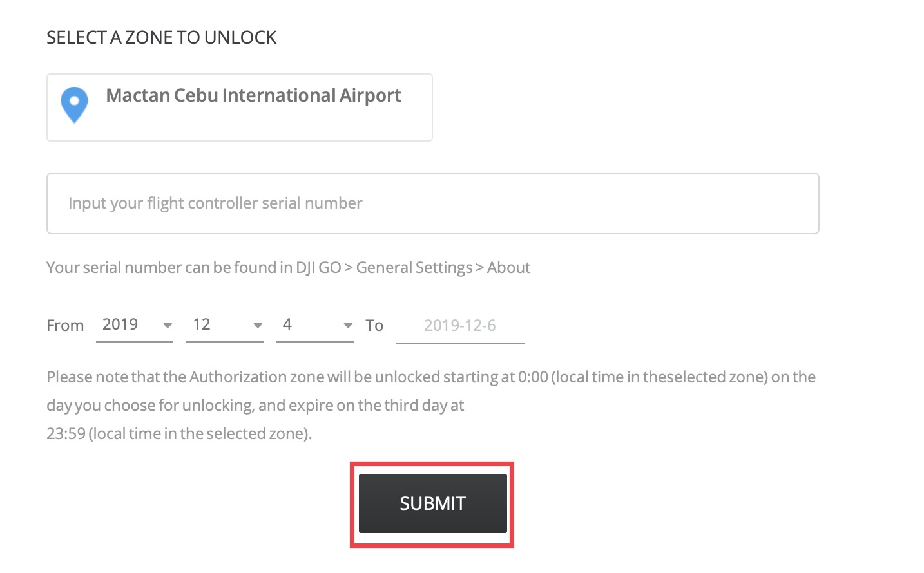Hit the day selector's small arrow
The width and height of the screenshot is (924, 573).
(x=348, y=326)
